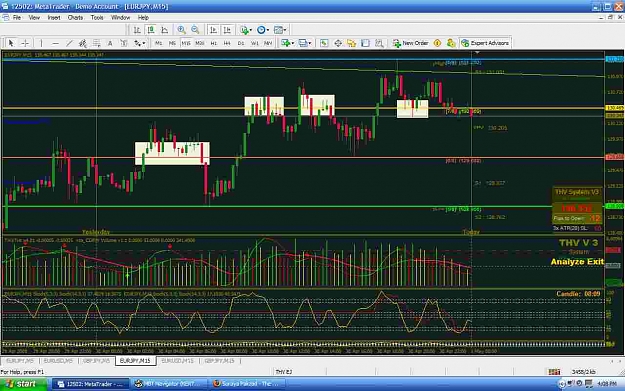625x391 pixels.
Task: Switch to the EURUSD,M5 chart tab
Action: [x=58, y=361]
